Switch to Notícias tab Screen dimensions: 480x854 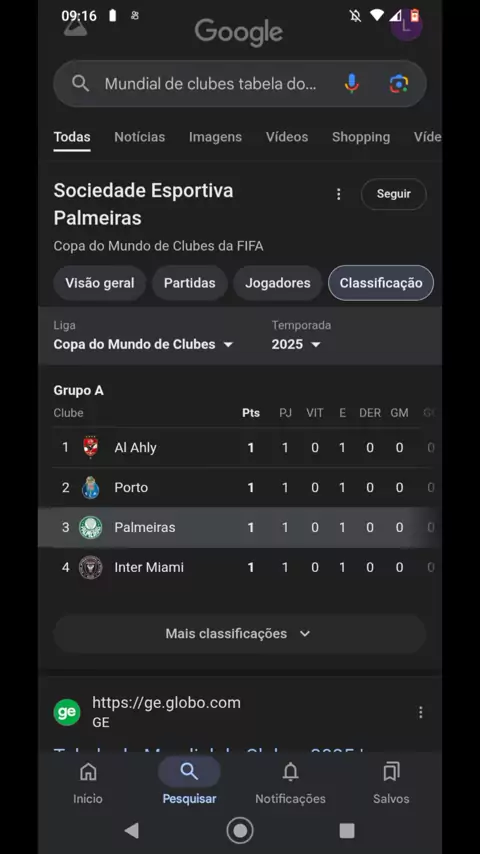tap(139, 137)
